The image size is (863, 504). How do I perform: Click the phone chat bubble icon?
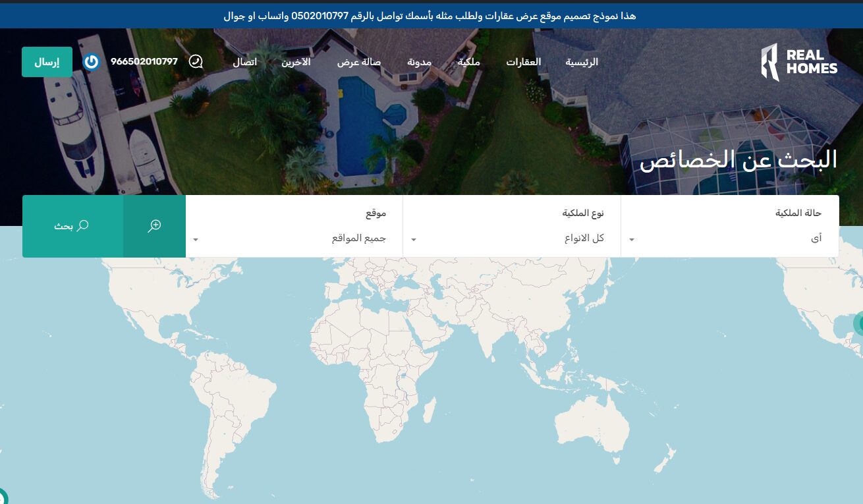[196, 62]
